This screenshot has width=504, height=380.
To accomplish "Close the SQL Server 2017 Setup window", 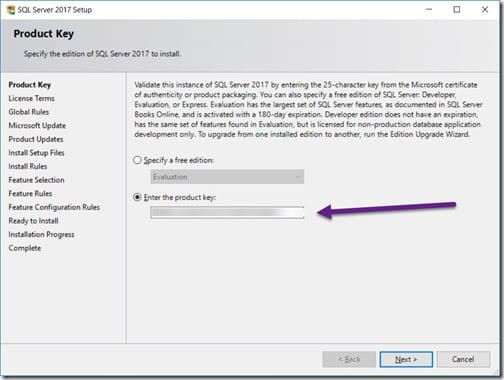I will [x=485, y=10].
